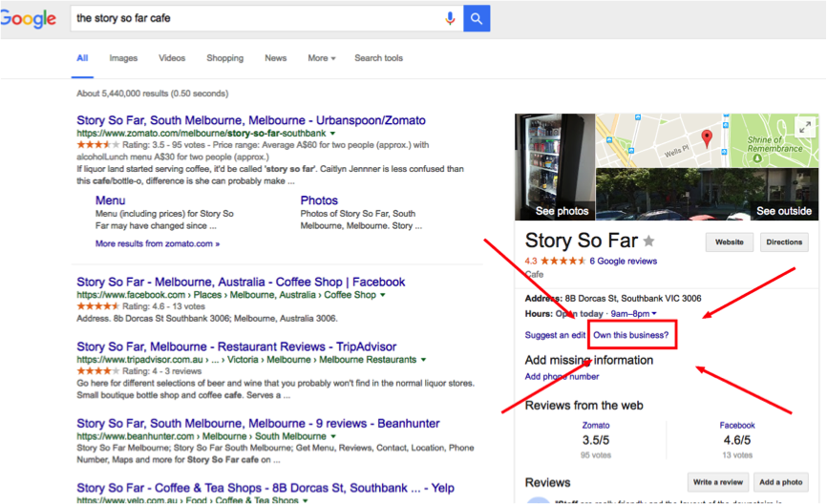Click the blue search magnifier button

[477, 18]
